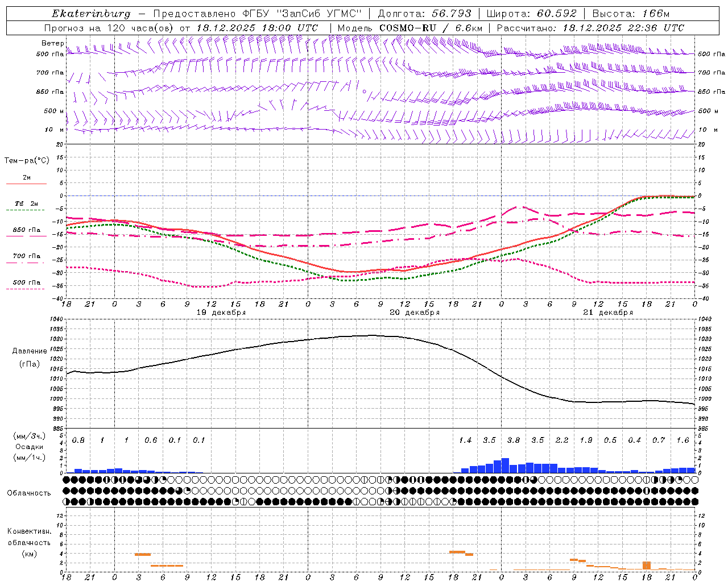Viewport: 728px width, 582px height.
Task: Click the 21 декабря date label
Action: click(608, 313)
